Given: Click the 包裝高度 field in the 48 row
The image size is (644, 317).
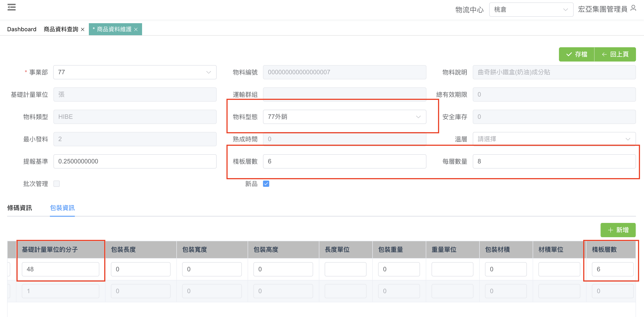Looking at the screenshot, I should point(283,269).
